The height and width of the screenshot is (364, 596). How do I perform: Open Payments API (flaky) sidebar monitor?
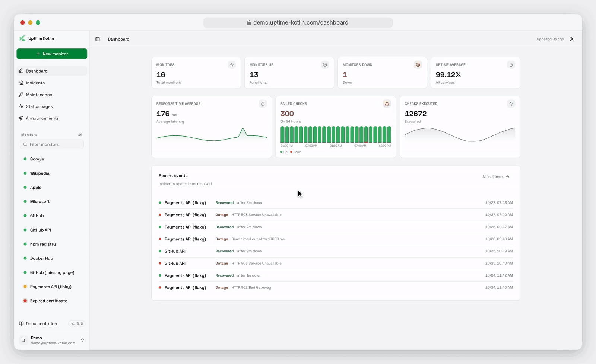[x=52, y=287]
